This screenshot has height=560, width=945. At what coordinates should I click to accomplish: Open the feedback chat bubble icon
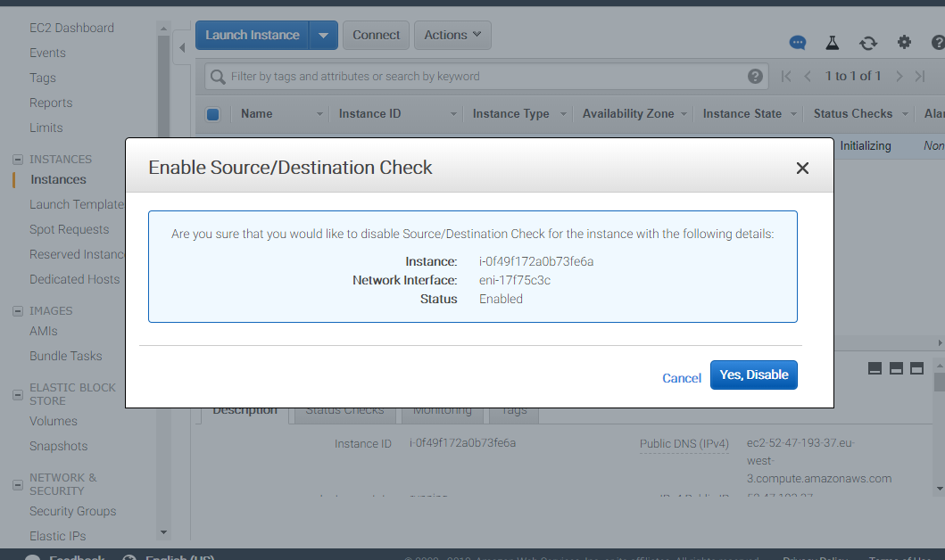(x=797, y=42)
